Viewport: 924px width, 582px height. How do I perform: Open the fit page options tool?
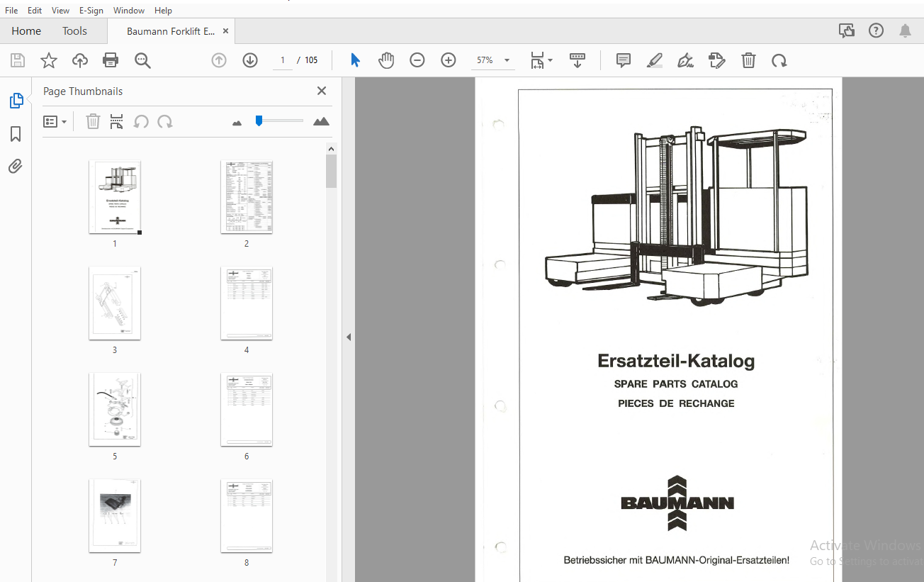coord(541,60)
